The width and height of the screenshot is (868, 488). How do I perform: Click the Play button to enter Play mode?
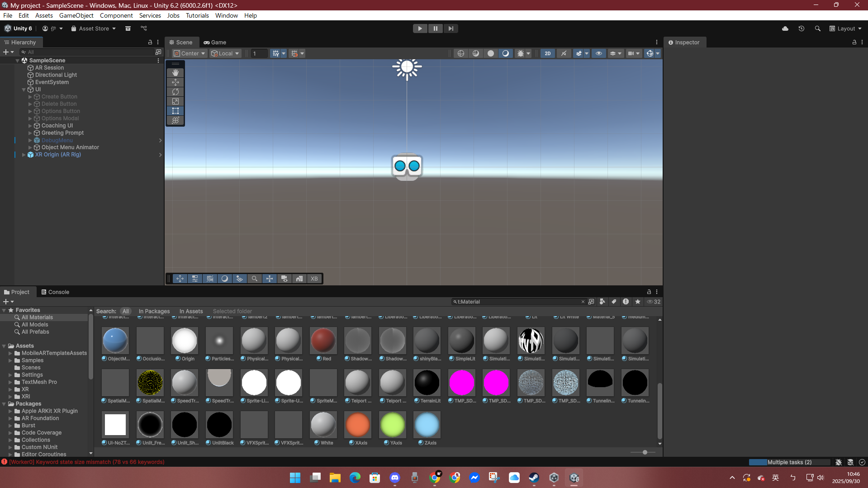click(420, 28)
